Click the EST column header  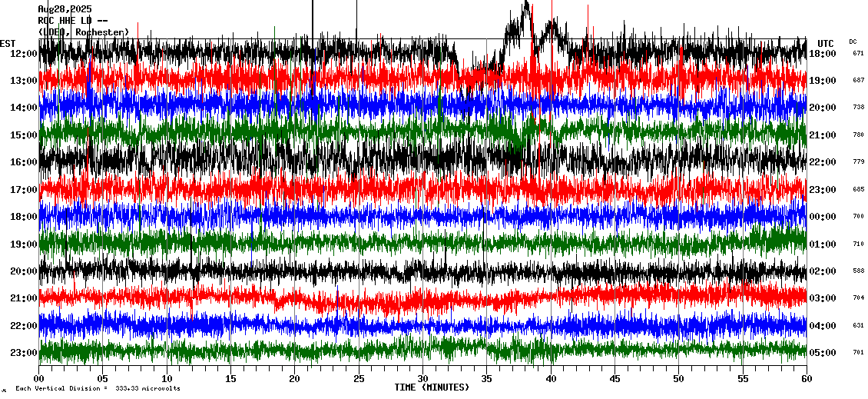(x=8, y=43)
